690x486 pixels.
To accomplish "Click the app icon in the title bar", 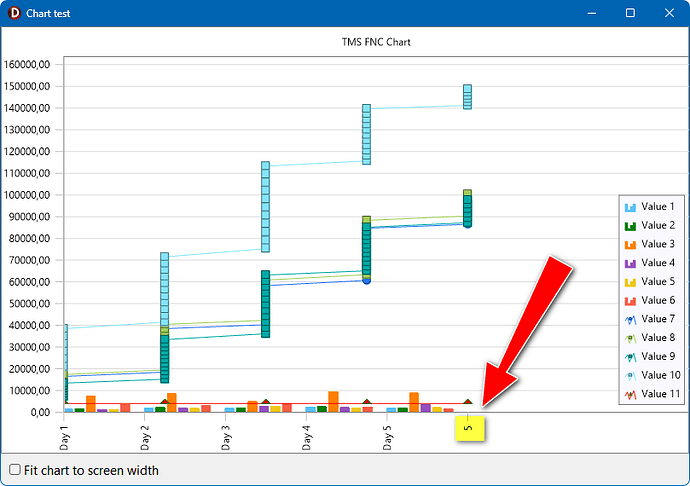I will point(14,13).
